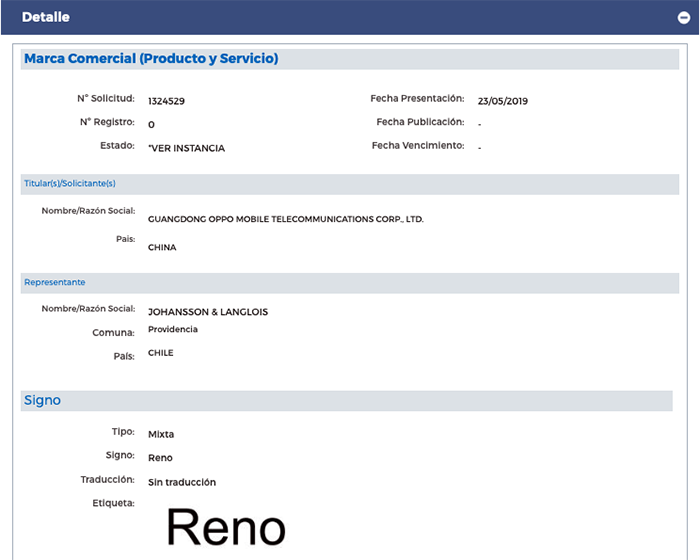
Task: Select GUANGDONG OPPO MOBILE TELECOMMUNICATIONS CORP., LTD.
Action: tap(286, 219)
